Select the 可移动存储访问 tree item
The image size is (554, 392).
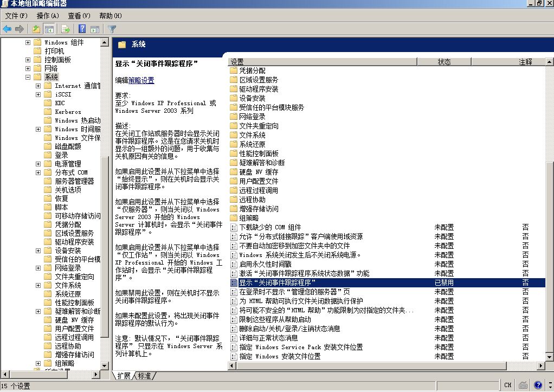(78, 216)
